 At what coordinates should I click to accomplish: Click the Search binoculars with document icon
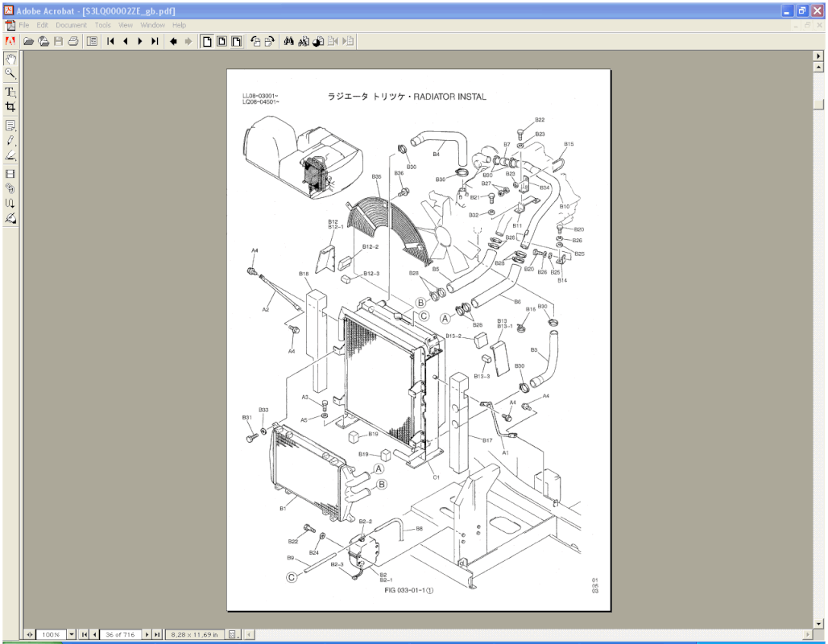pos(303,41)
